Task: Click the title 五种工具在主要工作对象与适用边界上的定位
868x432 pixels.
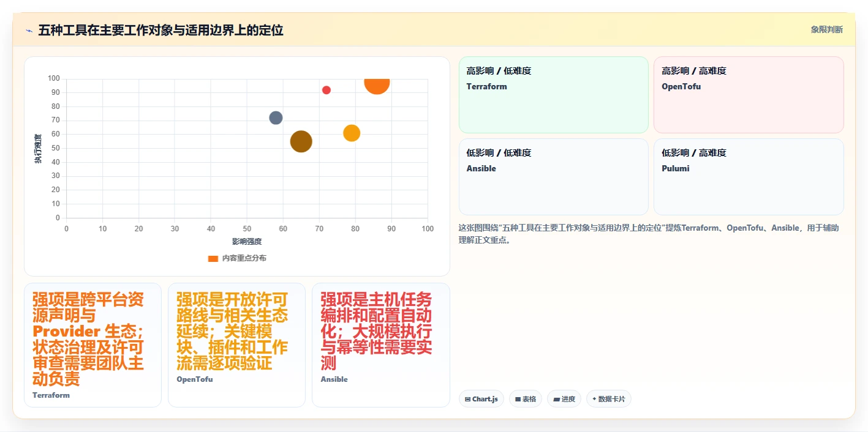Action: 160,30
